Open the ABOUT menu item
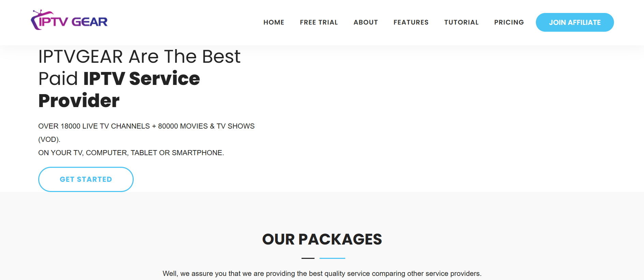This screenshot has height=280, width=644. pos(366,23)
